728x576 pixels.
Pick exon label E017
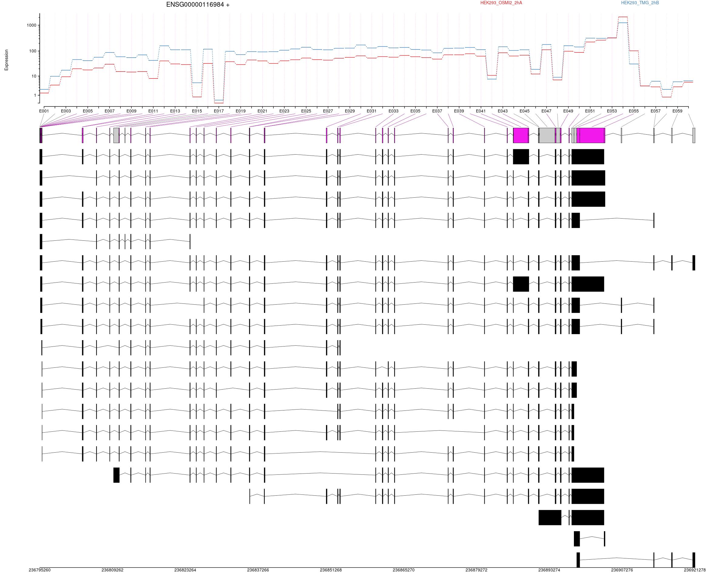click(x=219, y=111)
